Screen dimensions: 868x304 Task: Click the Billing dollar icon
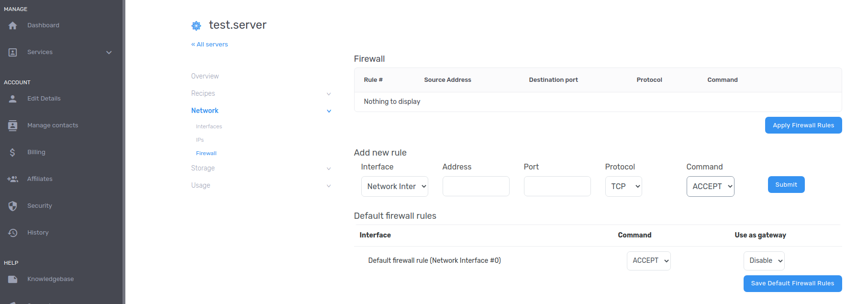tap(13, 152)
